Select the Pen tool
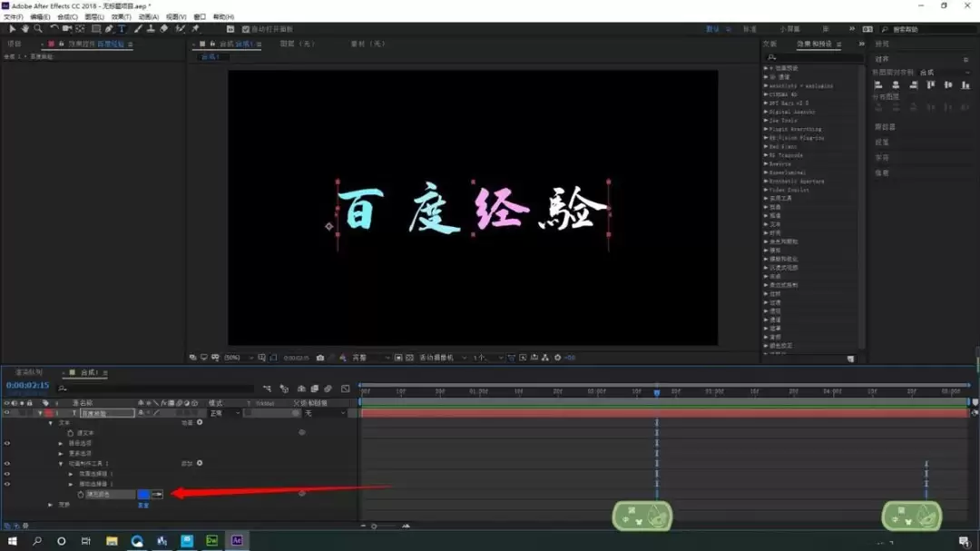The width and height of the screenshot is (980, 551). pyautogui.click(x=110, y=29)
